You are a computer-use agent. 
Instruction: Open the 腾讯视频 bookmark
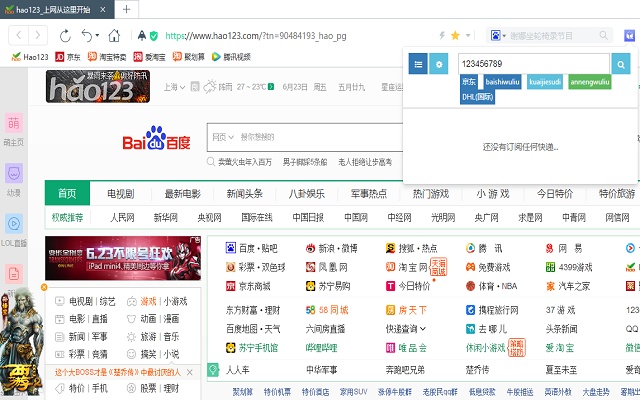pos(231,57)
